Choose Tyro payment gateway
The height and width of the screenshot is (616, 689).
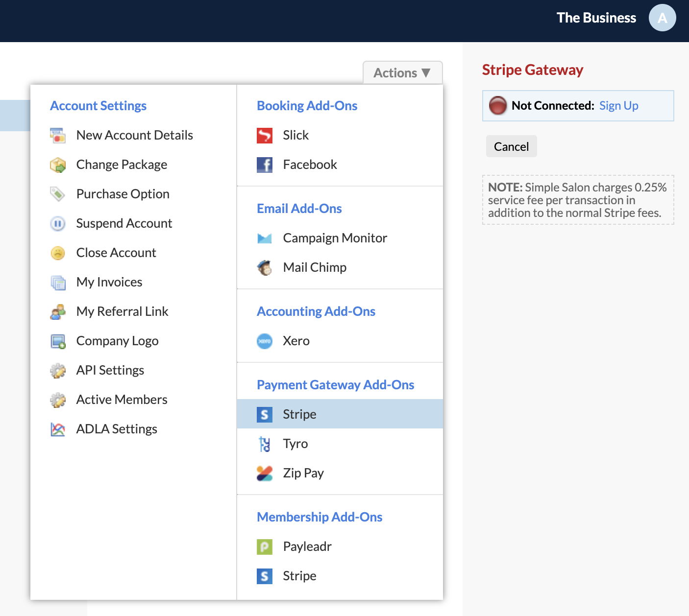pyautogui.click(x=340, y=444)
